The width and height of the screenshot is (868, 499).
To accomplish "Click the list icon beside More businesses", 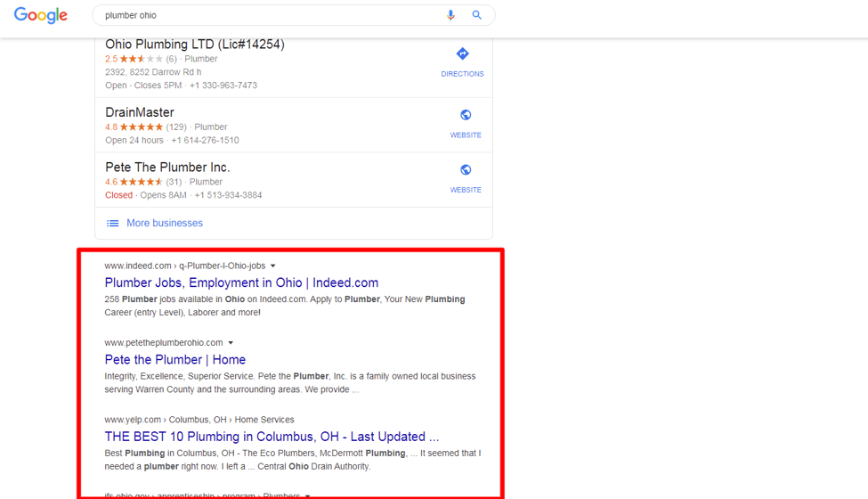I will (112, 223).
